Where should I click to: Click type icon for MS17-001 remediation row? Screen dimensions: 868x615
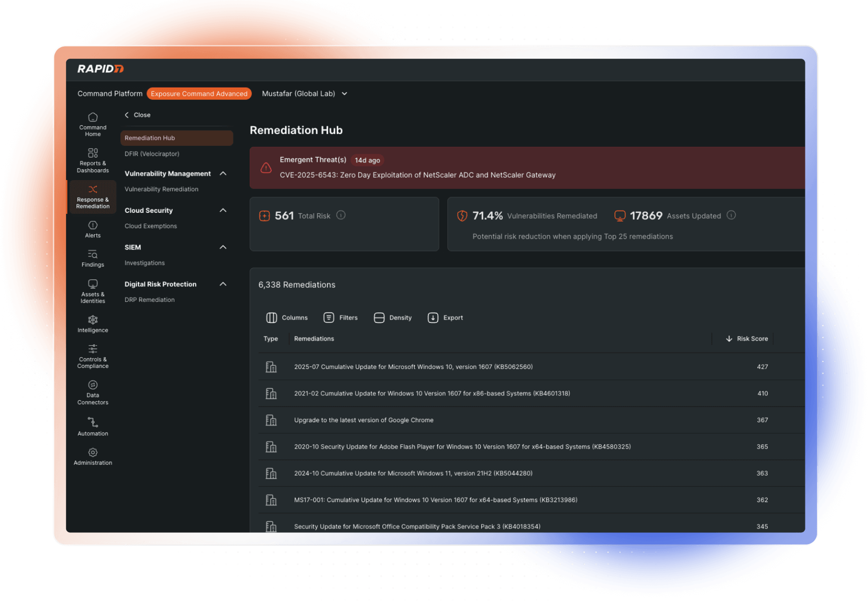click(x=271, y=500)
